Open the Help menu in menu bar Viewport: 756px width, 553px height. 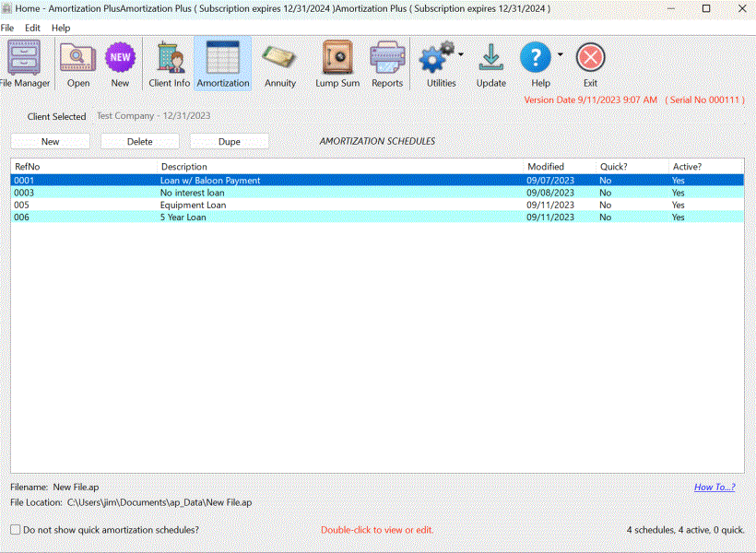click(61, 28)
